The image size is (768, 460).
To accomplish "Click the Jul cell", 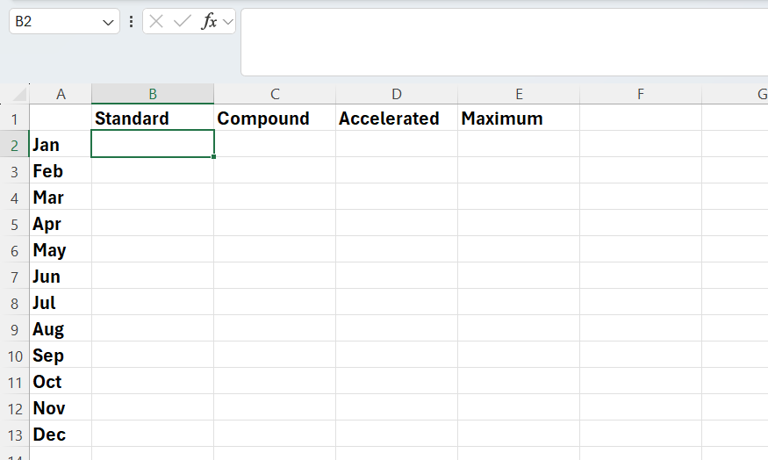I will (x=61, y=303).
